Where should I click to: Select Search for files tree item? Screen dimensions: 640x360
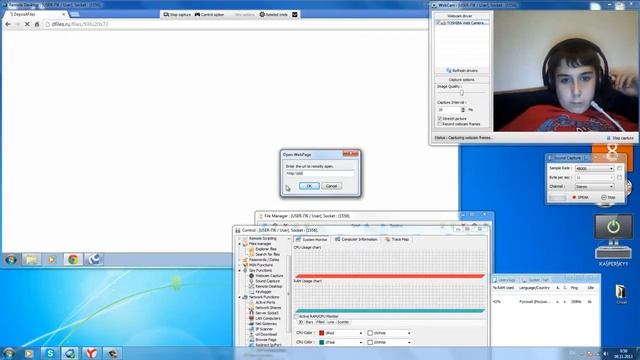(x=267, y=254)
